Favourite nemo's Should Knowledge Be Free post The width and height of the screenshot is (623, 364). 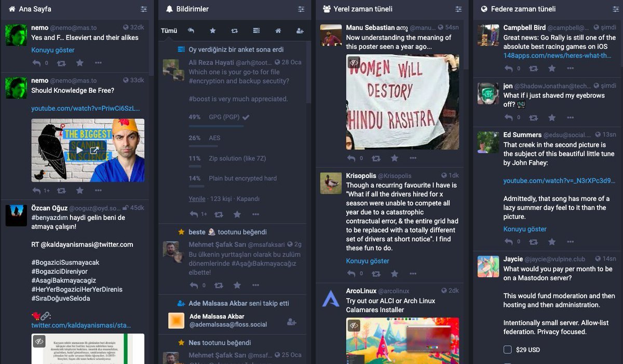(x=79, y=191)
